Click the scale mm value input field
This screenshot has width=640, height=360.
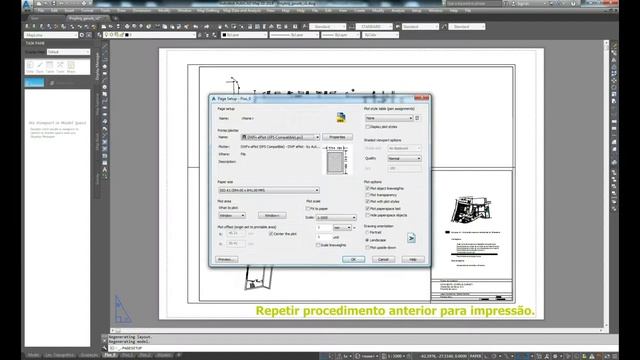point(324,228)
